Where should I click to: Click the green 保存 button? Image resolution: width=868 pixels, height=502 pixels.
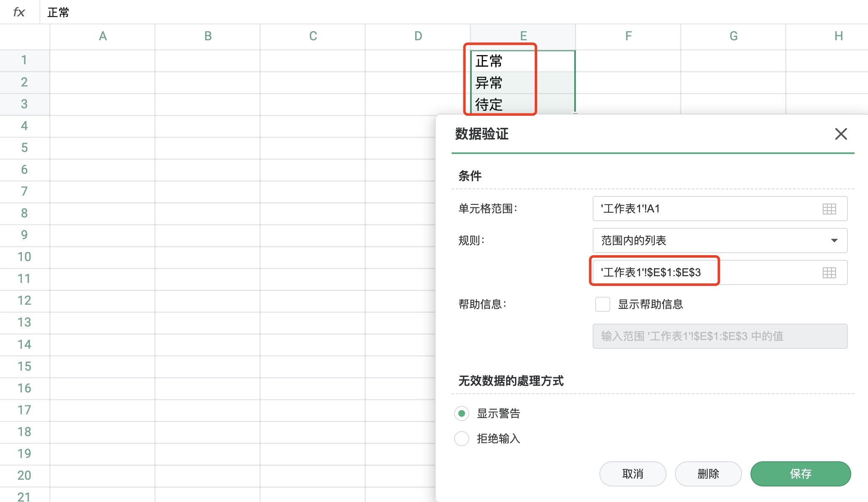[x=800, y=474]
